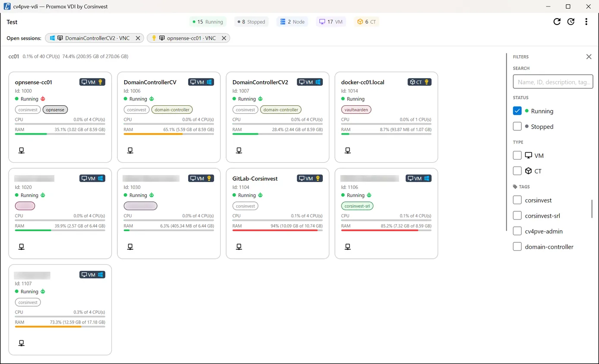Click the CT type badge on docker-cc01.local
599x364 pixels.
(x=419, y=82)
